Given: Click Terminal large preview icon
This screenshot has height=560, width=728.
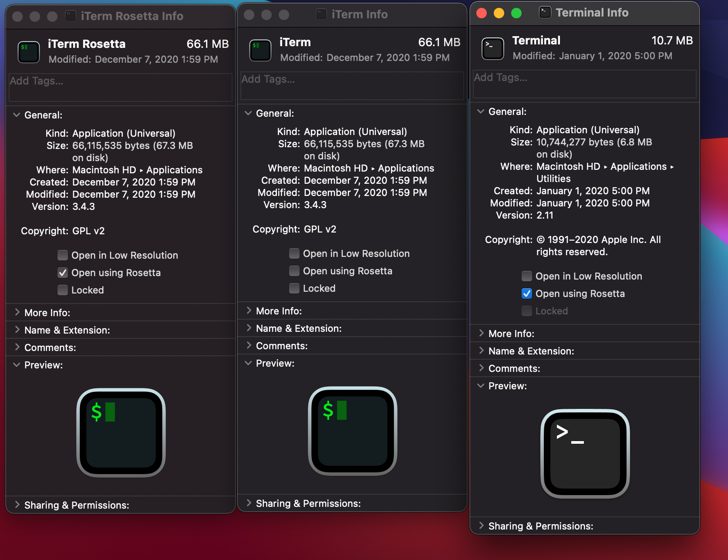Looking at the screenshot, I should click(x=585, y=453).
